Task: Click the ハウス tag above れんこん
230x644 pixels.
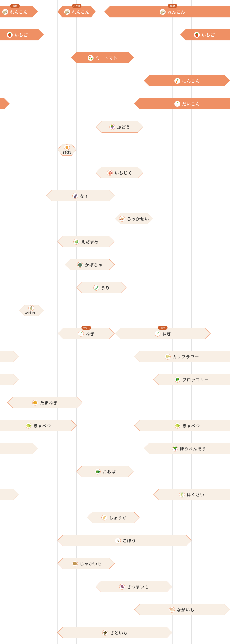Action: pyautogui.click(x=77, y=6)
